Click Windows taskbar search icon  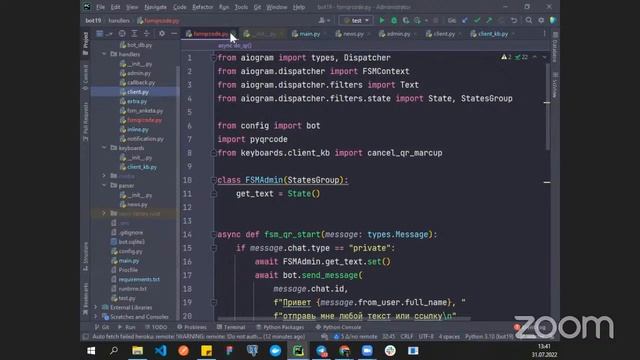click(114, 351)
